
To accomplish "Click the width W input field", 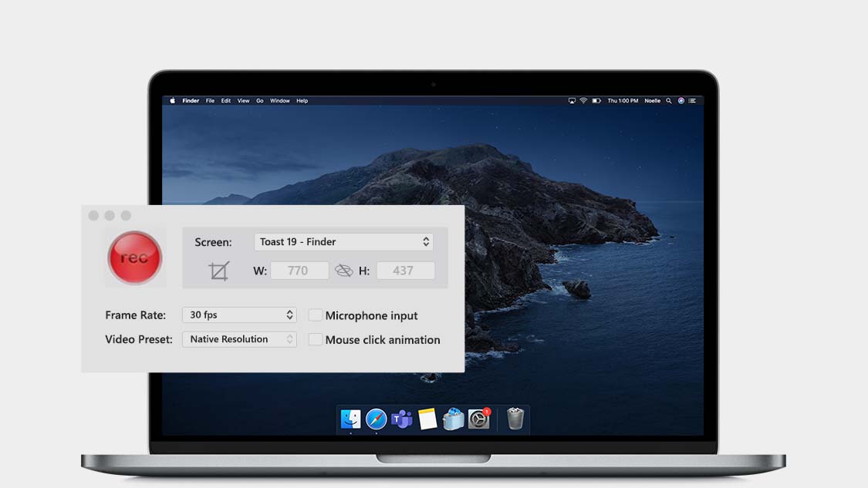I will 299,271.
